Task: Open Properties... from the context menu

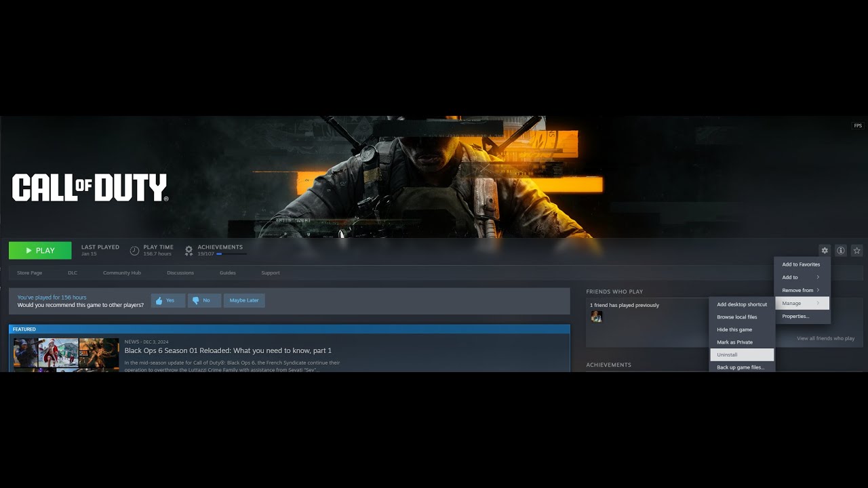Action: tap(802, 316)
